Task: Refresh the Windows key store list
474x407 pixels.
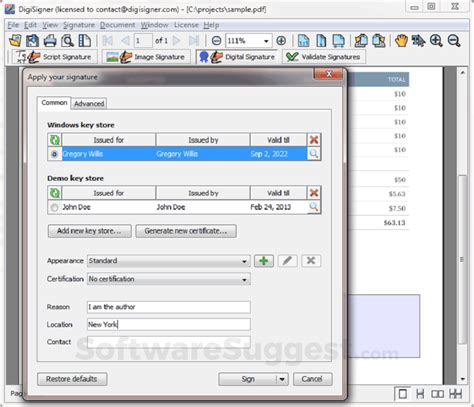Action: pyautogui.click(x=55, y=140)
